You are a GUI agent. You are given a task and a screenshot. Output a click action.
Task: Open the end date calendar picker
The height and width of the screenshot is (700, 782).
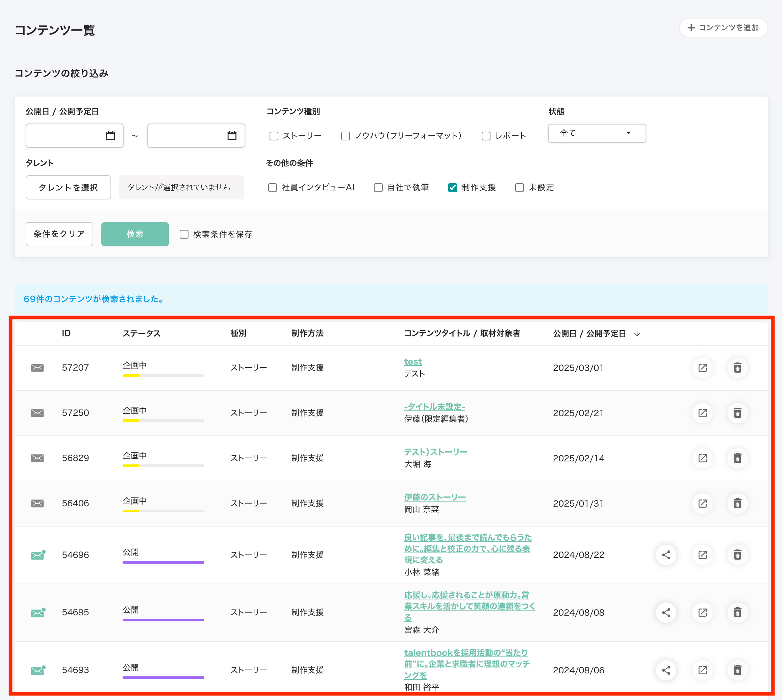pyautogui.click(x=232, y=135)
